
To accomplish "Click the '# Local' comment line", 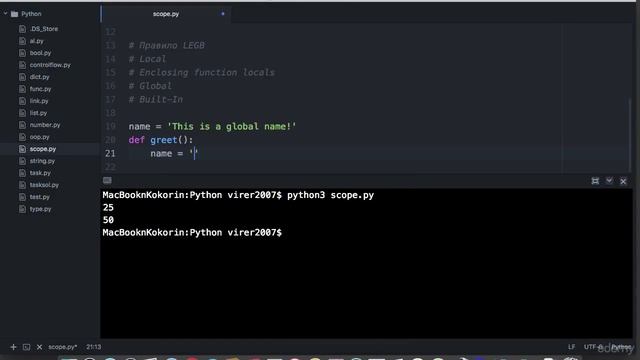I will click(x=147, y=59).
